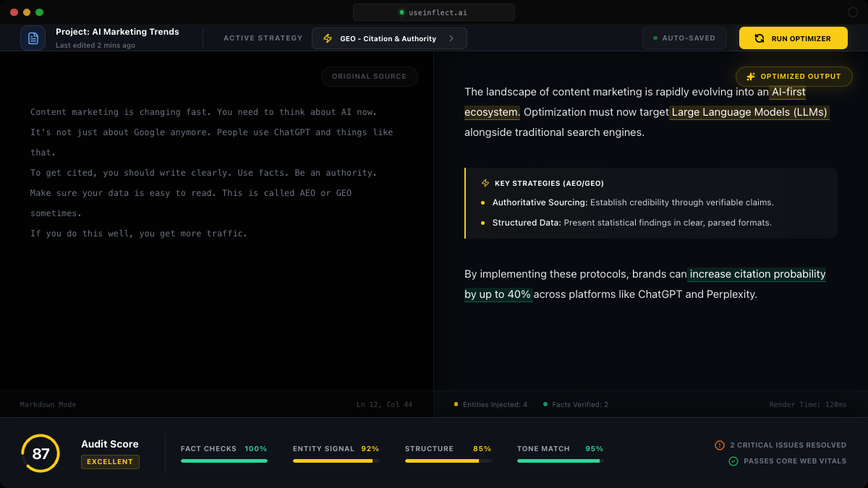Click the useinflect.ai address bar
Screen dimensions: 868x488
click(434, 12)
